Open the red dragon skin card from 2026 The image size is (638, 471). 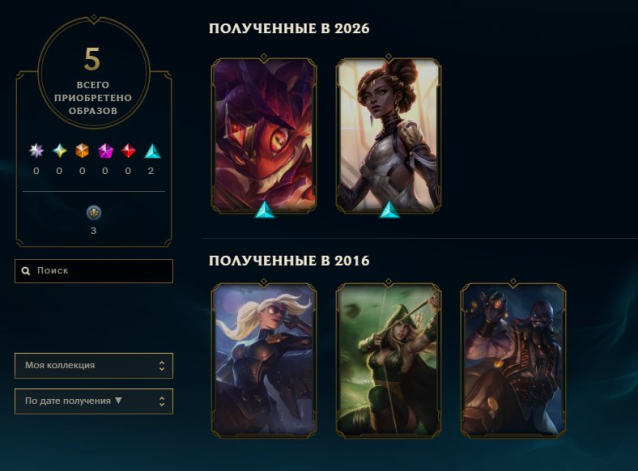click(x=264, y=135)
